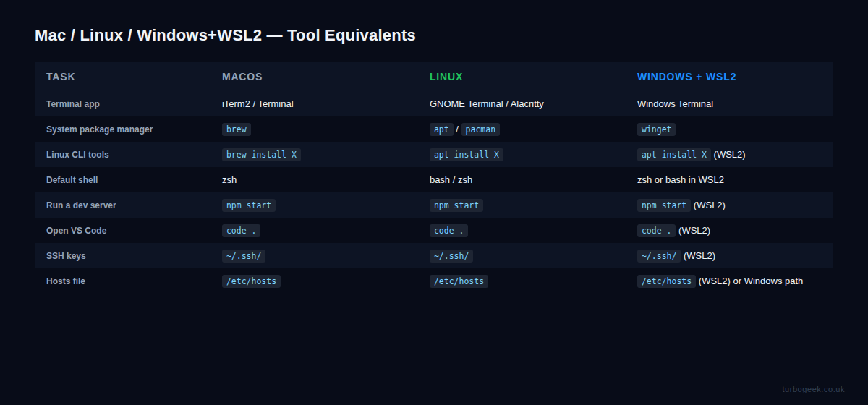Click the 'apt' code chip in the System package manager row
This screenshot has height=405, width=868.
[x=441, y=129]
